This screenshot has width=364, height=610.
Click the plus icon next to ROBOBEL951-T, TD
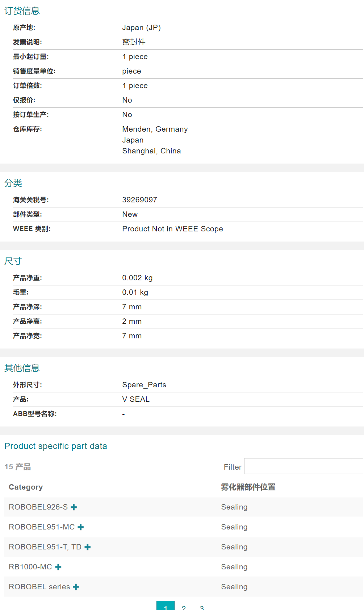tap(88, 547)
